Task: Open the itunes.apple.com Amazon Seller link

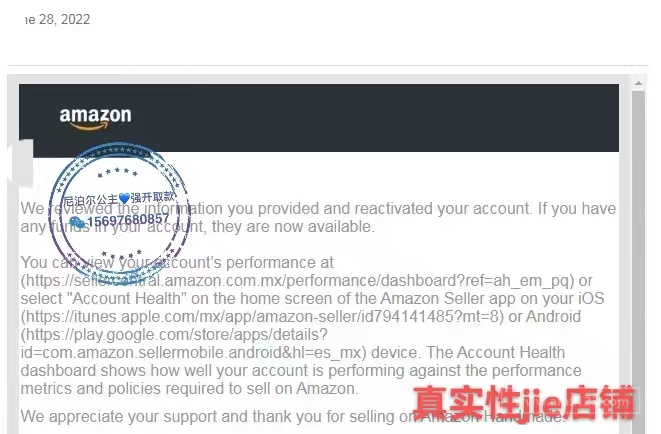Action: [262, 316]
